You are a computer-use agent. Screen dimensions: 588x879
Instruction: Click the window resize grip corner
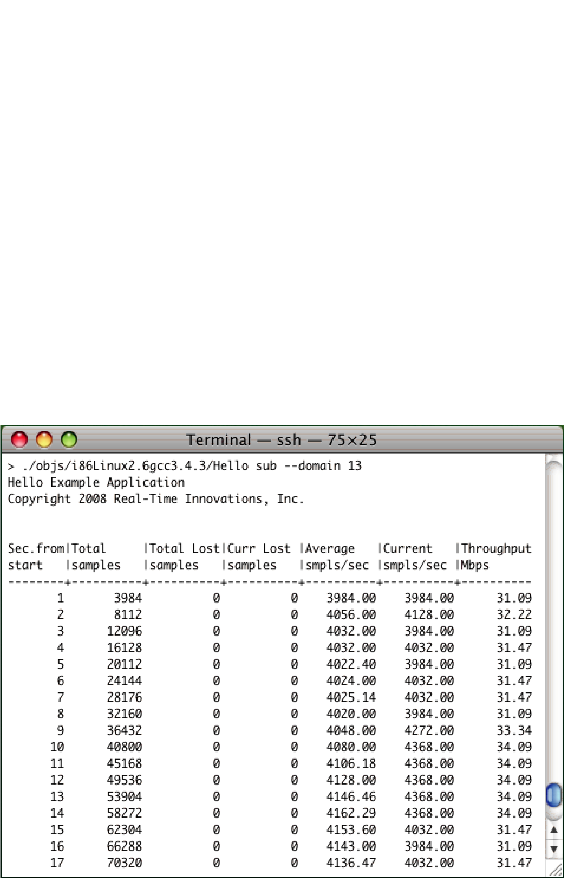point(555,870)
